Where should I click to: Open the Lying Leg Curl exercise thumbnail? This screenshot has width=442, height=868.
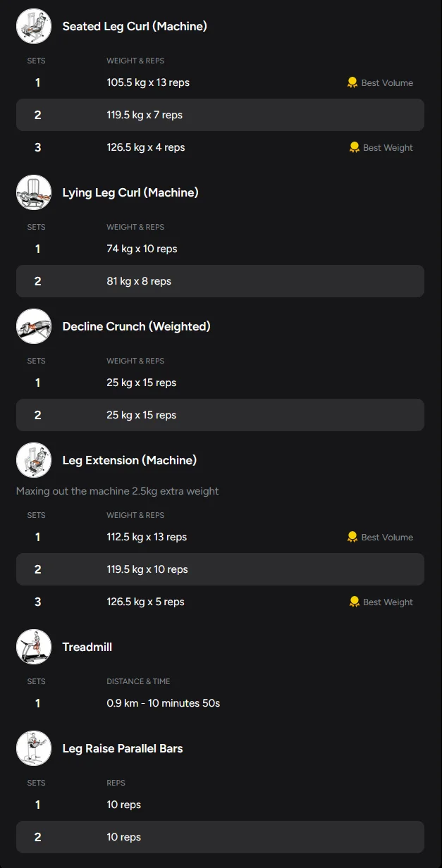click(x=34, y=192)
